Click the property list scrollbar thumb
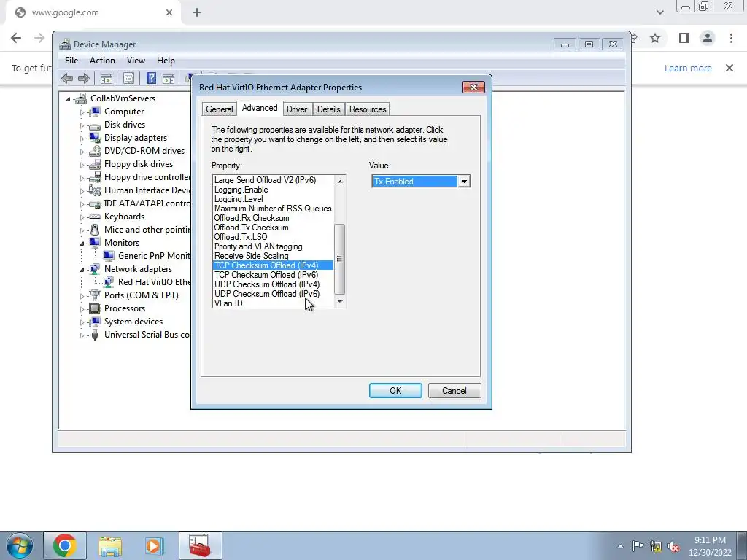Viewport: 747px width, 560px height. [x=340, y=259]
